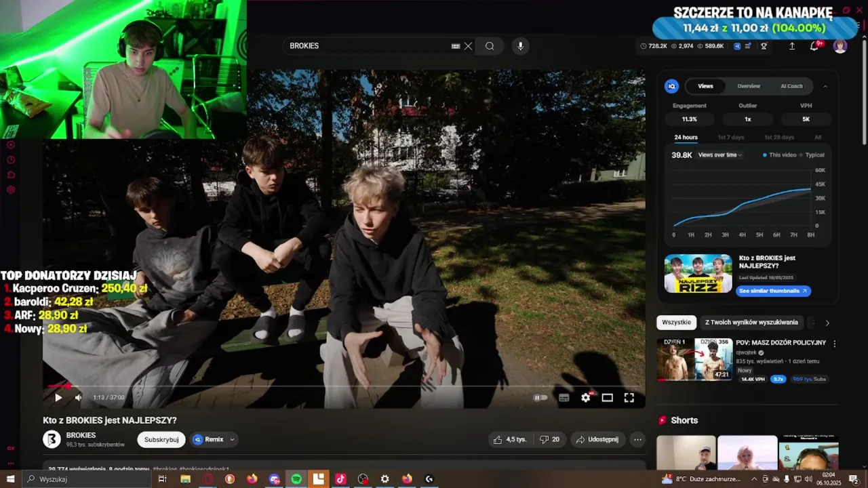Viewport: 868px width, 488px height.
Task: Open the BROKIES channel name link
Action: click(81, 435)
